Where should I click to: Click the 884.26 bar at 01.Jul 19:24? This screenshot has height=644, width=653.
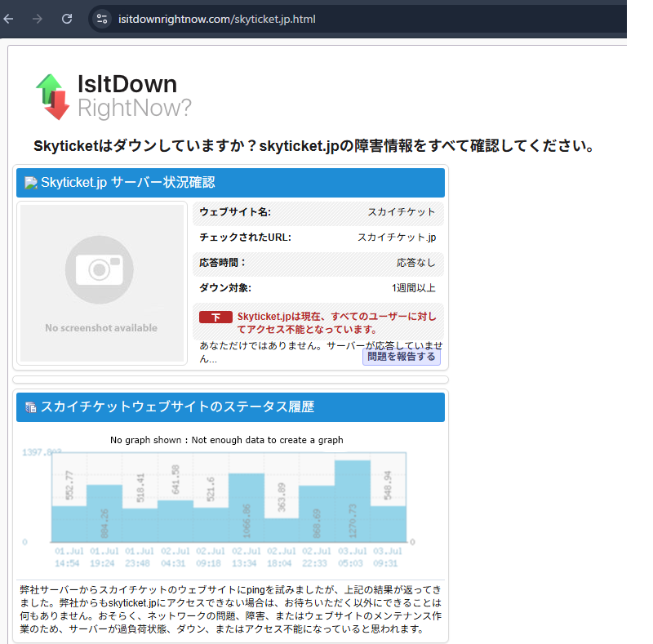point(104,513)
